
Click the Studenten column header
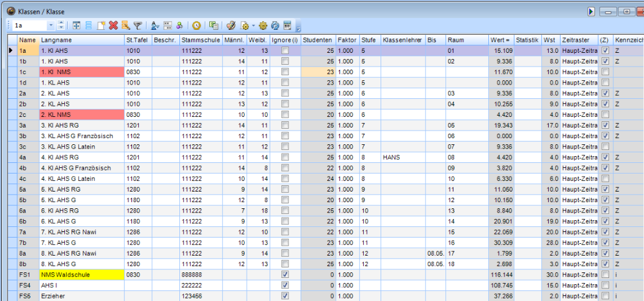318,40
